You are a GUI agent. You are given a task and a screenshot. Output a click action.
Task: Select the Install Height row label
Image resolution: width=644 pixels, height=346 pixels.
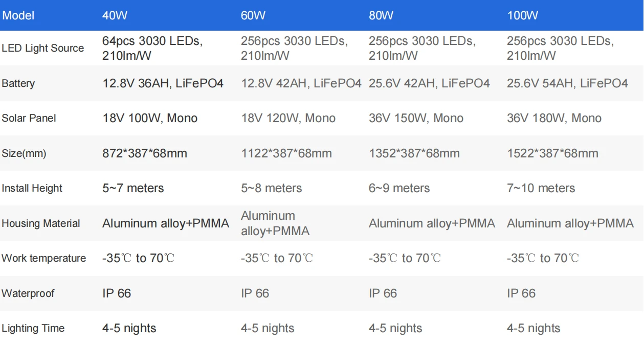[x=32, y=188]
